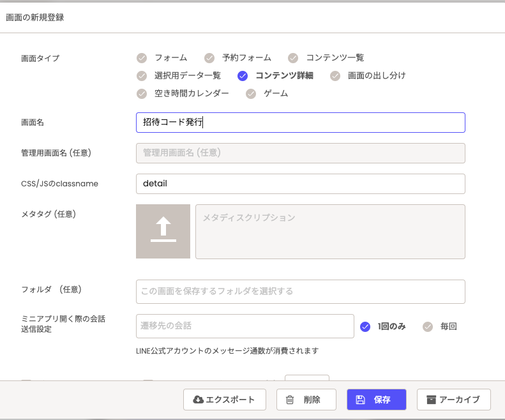Click the trash icon on 削除 button
Image resolution: width=505 pixels, height=420 pixels.
pos(290,400)
